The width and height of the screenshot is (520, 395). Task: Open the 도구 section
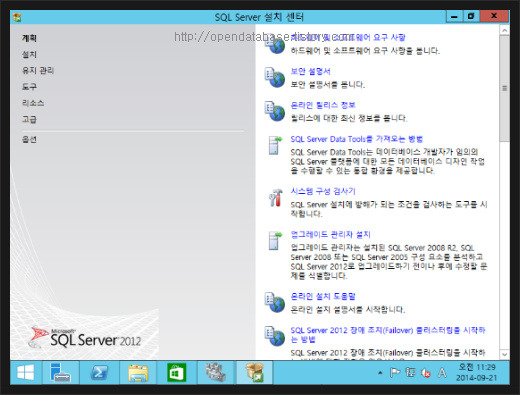coord(29,87)
